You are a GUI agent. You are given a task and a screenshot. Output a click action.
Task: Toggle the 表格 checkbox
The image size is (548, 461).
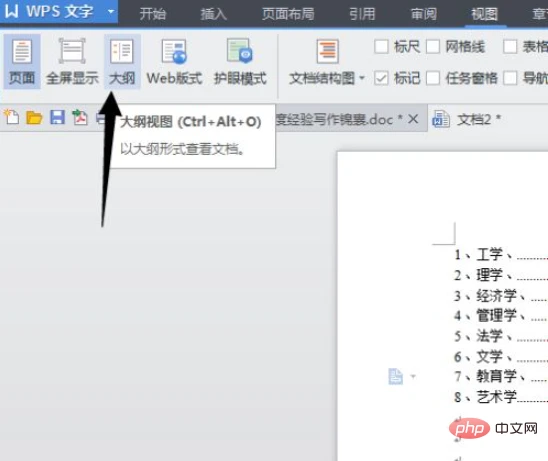click(510, 46)
